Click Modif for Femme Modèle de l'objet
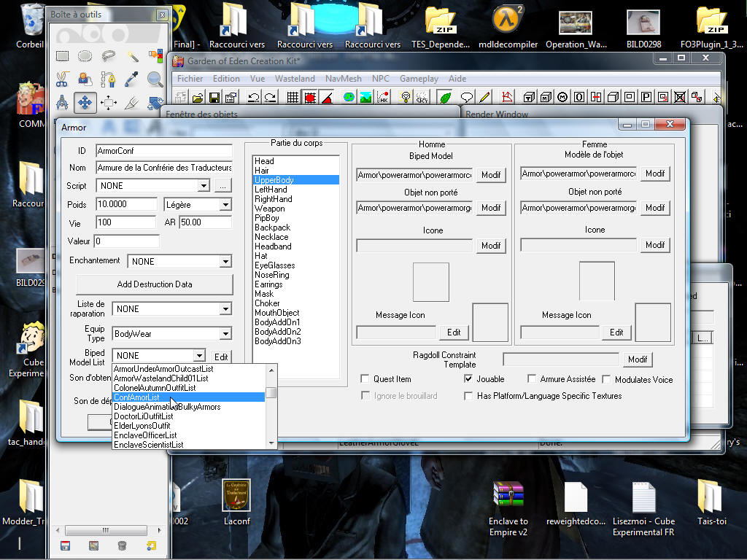Viewport: 747px width, 560px height. (x=655, y=174)
